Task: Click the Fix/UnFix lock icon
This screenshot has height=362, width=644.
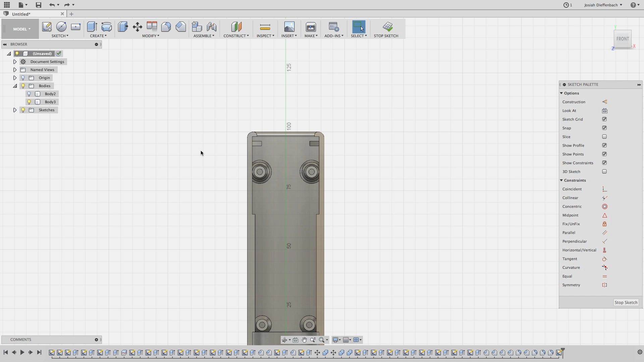Action: click(604, 224)
